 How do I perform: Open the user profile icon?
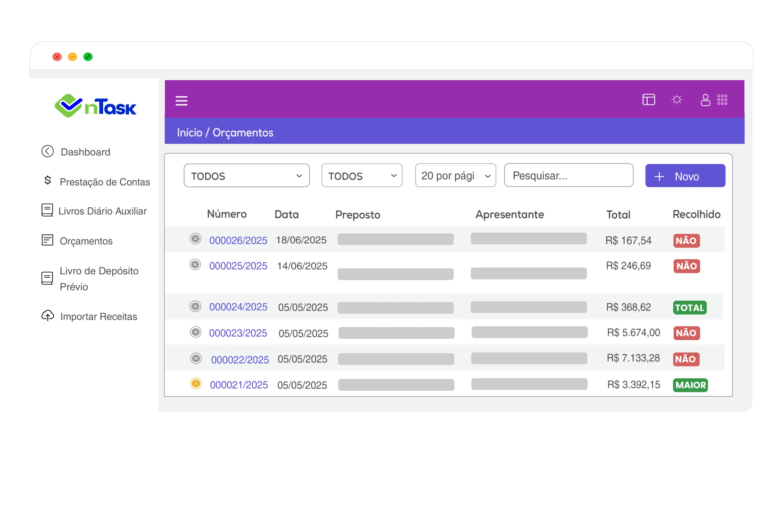(705, 99)
